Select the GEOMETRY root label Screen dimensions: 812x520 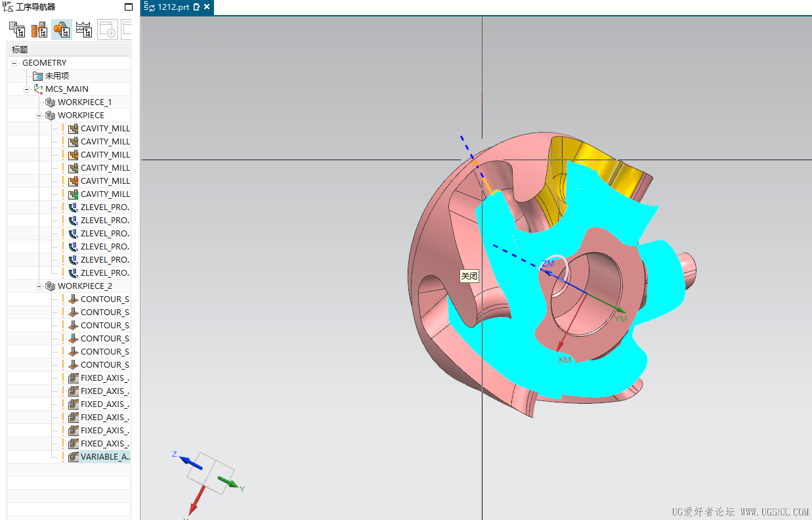pyautogui.click(x=44, y=63)
